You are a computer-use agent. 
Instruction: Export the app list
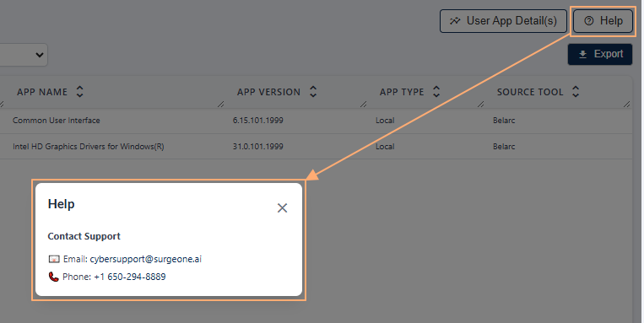(600, 54)
